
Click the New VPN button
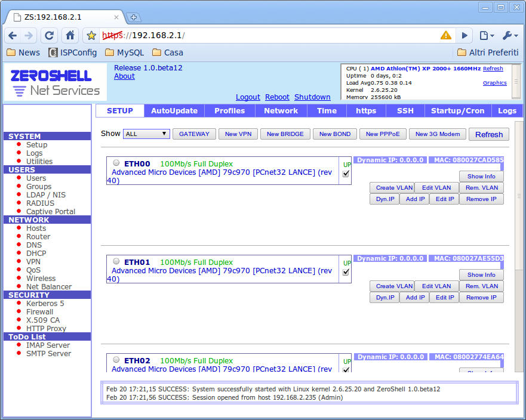click(238, 134)
